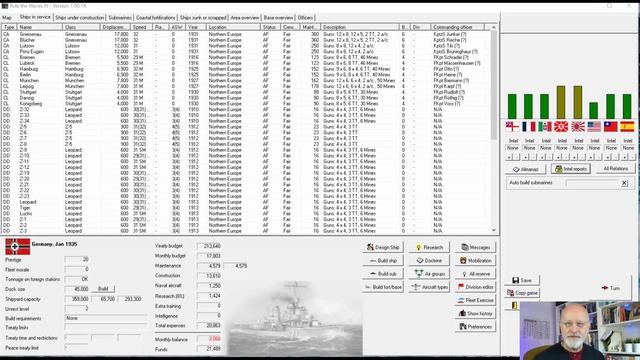Open the Mobilization dialog
This screenshot has width=640, height=360.
tap(476, 260)
